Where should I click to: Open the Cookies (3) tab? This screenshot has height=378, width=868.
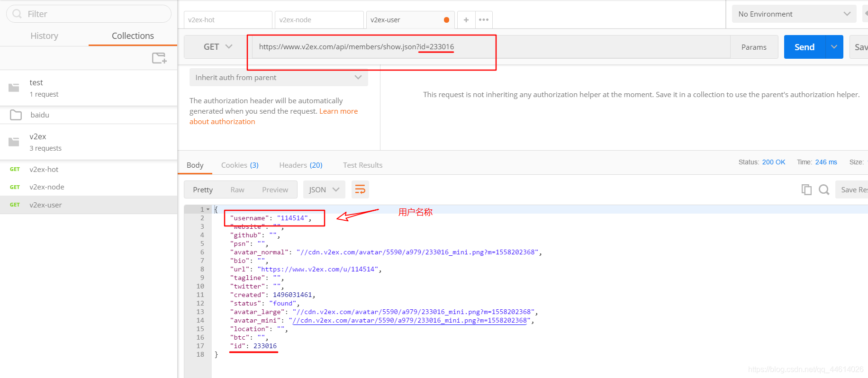point(240,165)
